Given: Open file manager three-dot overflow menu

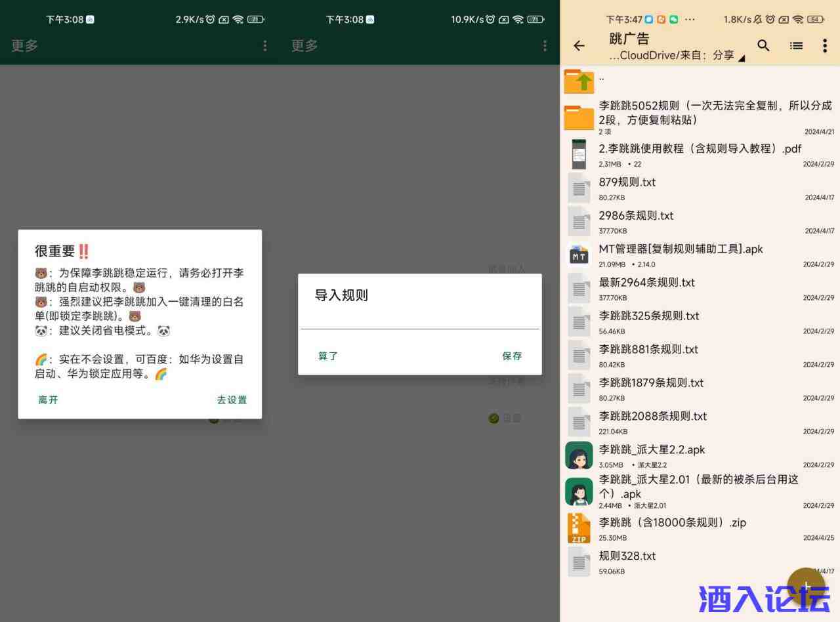Looking at the screenshot, I should pos(824,46).
